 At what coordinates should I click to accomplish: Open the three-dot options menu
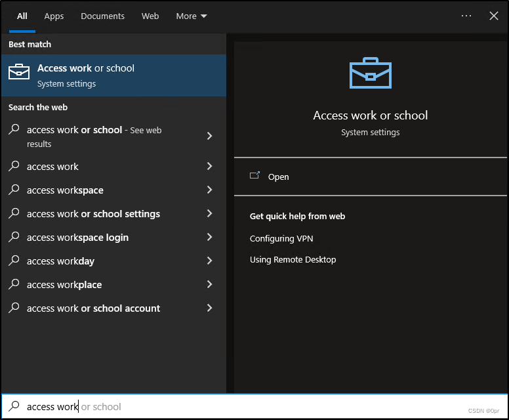pos(466,16)
